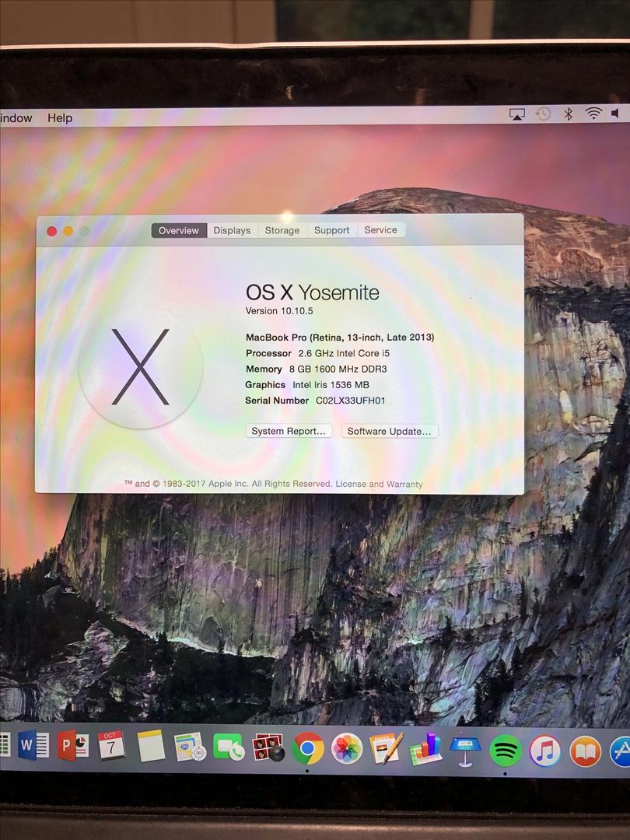Click the AirPlay display menu bar icon

(x=517, y=114)
